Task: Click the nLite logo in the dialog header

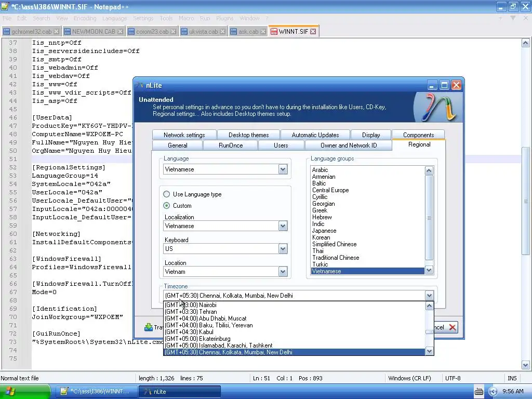Action: tap(438, 108)
